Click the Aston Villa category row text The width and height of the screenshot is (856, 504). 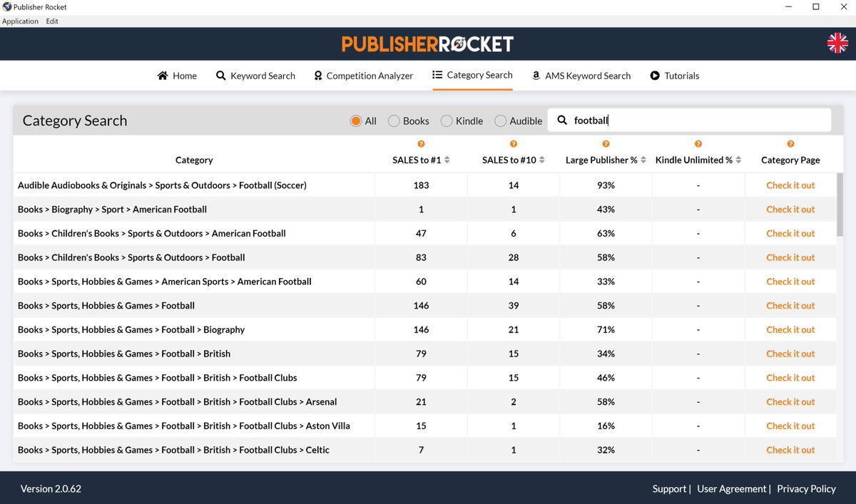pyautogui.click(x=184, y=426)
